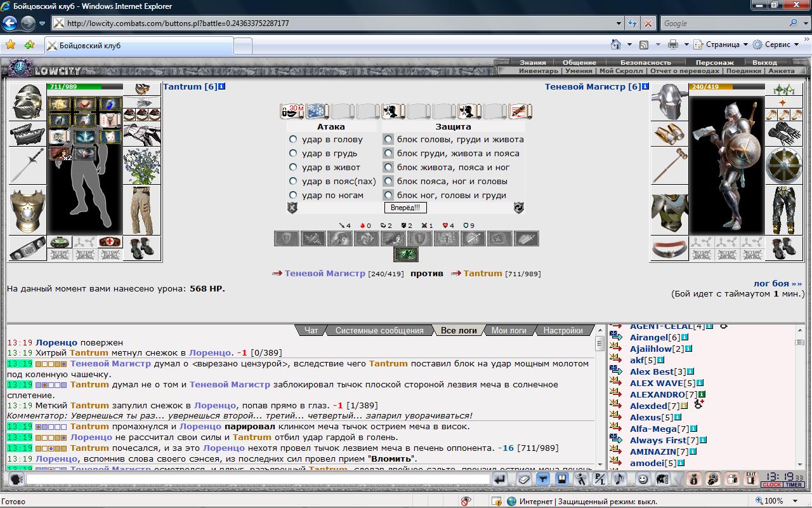Open the address bar history dropdown
Viewport: 812px width, 508px height.
619,23
